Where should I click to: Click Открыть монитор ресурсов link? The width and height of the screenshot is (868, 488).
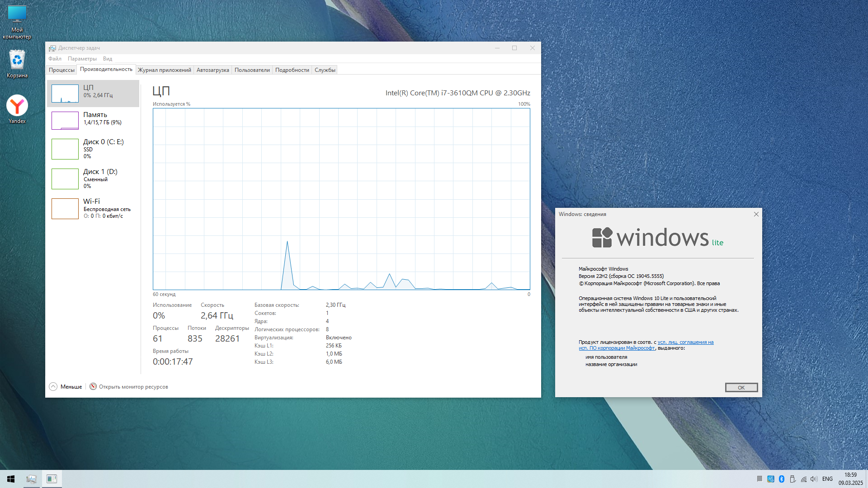133,387
